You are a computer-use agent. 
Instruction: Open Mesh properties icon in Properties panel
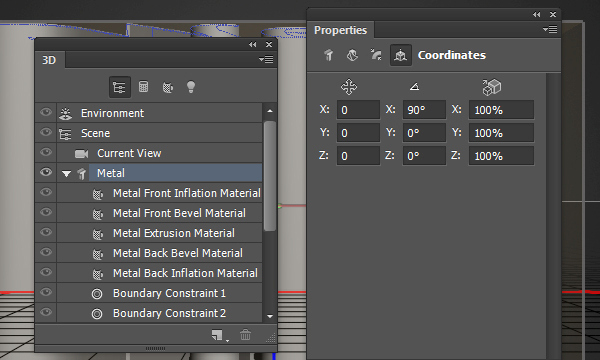tap(329, 55)
